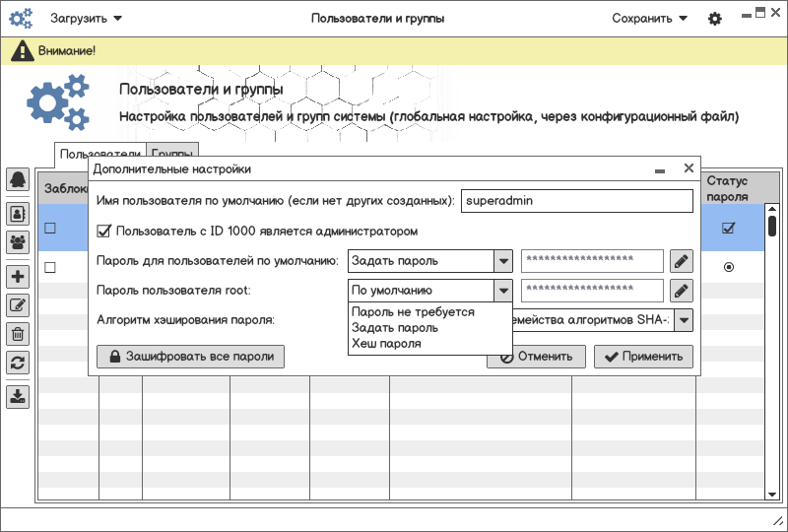Open settings gear icon in title bar
788x532 pixels.
[x=715, y=19]
